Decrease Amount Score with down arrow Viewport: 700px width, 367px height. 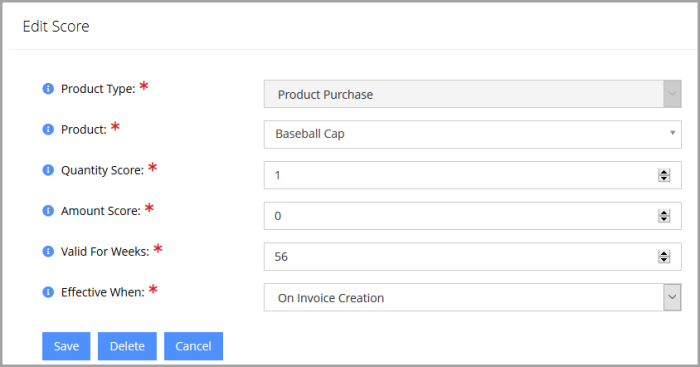coord(664,219)
